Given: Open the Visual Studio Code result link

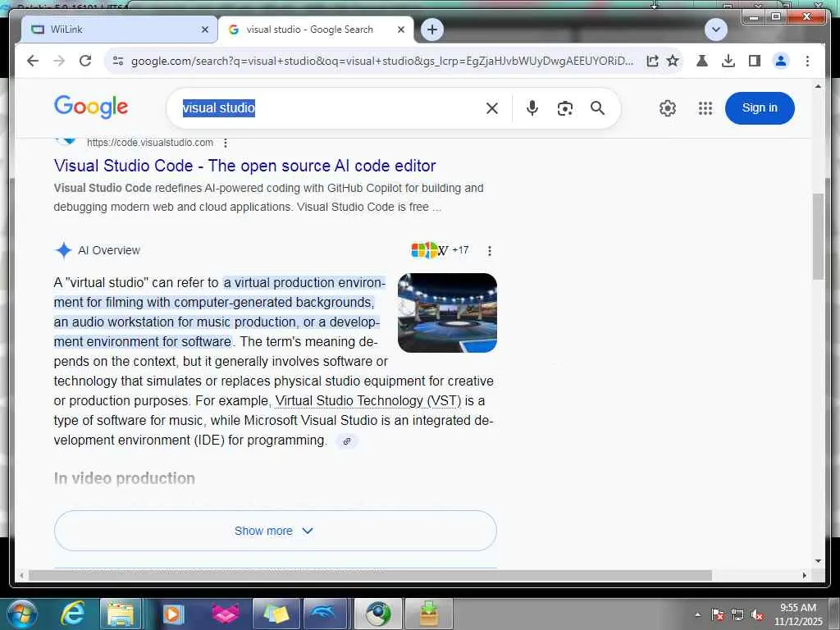Looking at the screenshot, I should (x=244, y=166).
